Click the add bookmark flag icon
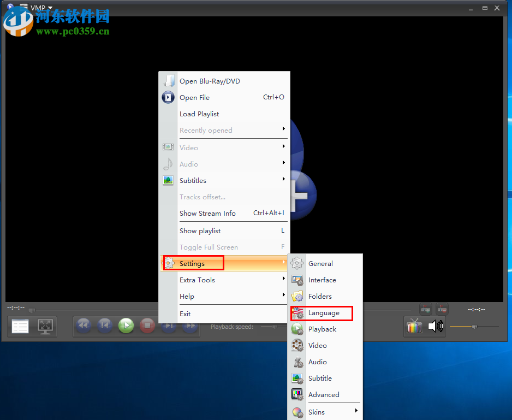 click(425, 309)
